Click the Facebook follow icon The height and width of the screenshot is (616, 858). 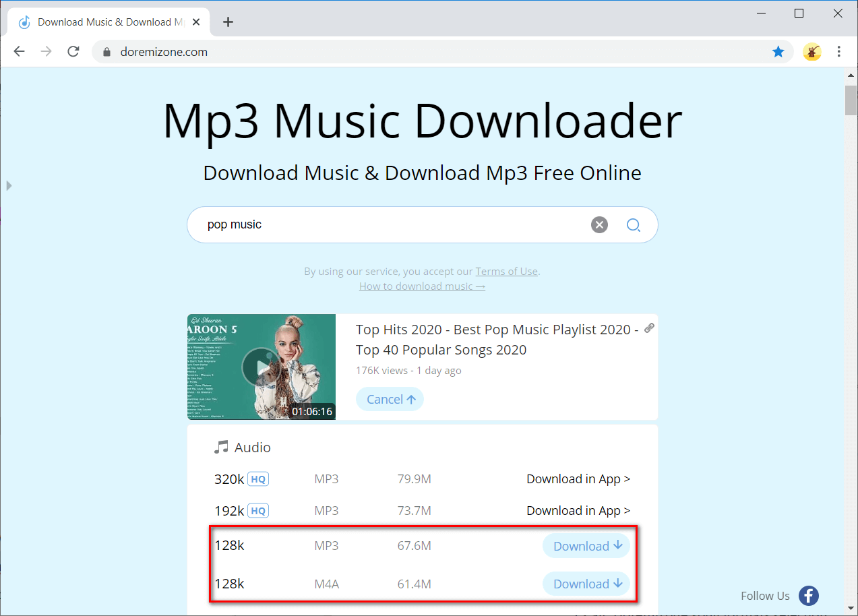pos(808,596)
